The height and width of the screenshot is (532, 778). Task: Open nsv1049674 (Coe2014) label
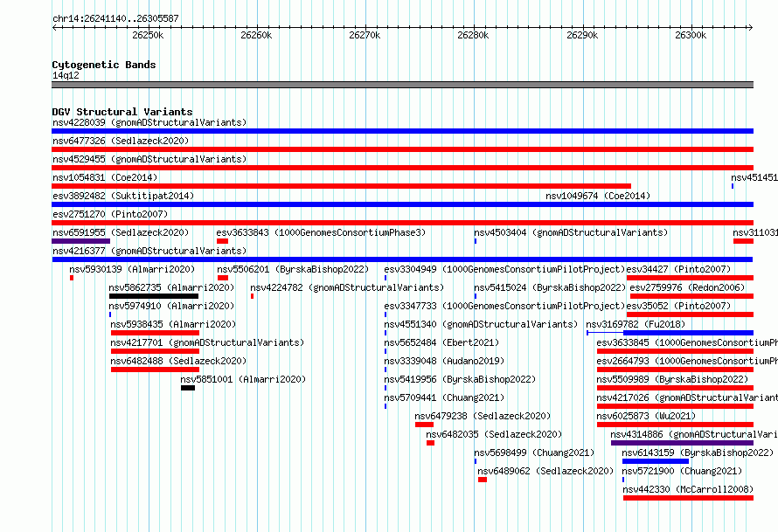point(598,196)
